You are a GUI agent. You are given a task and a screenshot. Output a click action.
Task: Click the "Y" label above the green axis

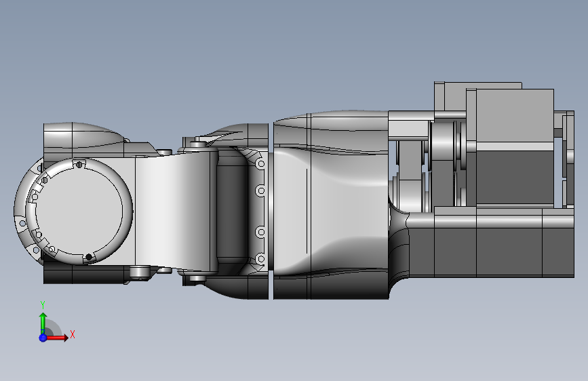point(43,305)
